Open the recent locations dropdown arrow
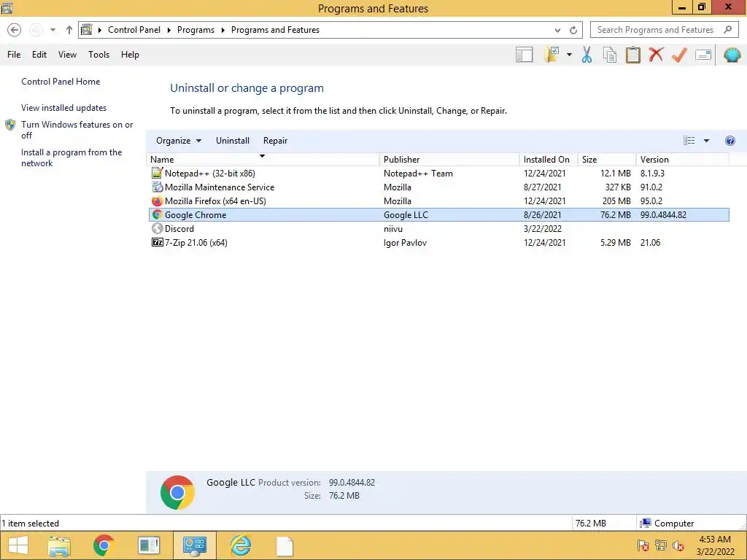The height and width of the screenshot is (560, 747). [53, 30]
